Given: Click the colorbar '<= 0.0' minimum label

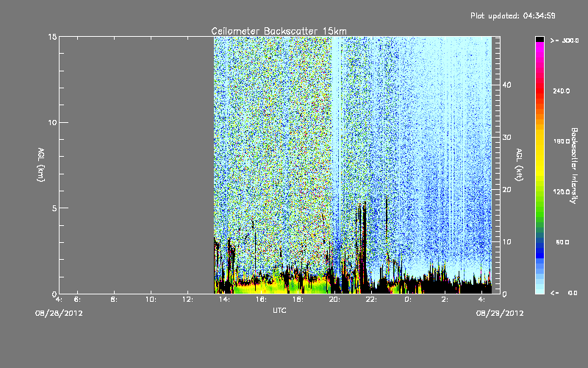Looking at the screenshot, I should pos(564,293).
